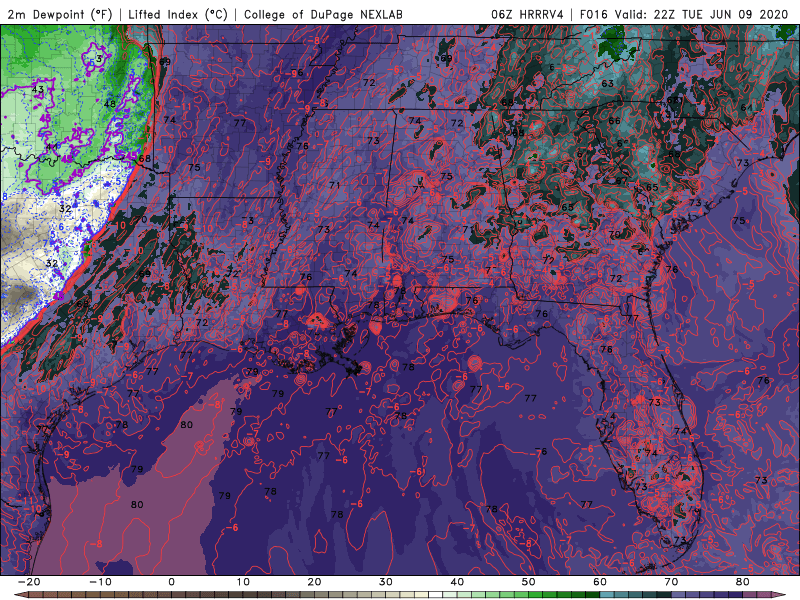The height and width of the screenshot is (600, 800).
Task: Click the 64 dewpoint value on the map
Action: point(746,107)
